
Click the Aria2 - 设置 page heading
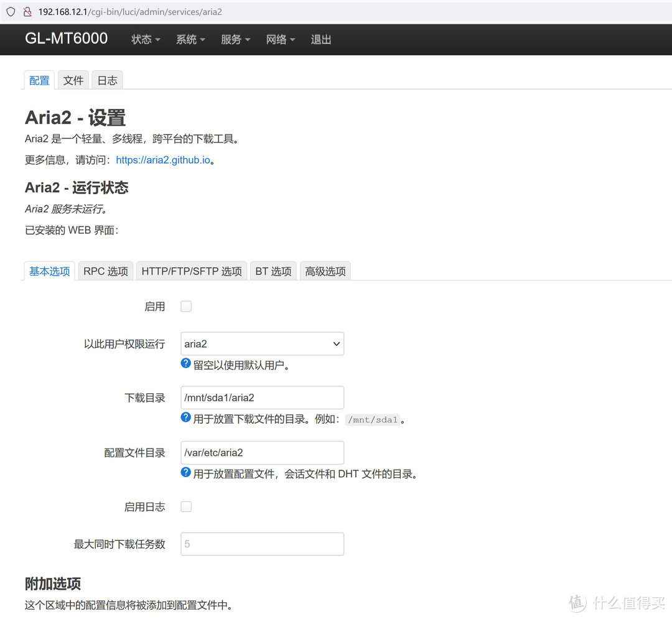pos(75,118)
